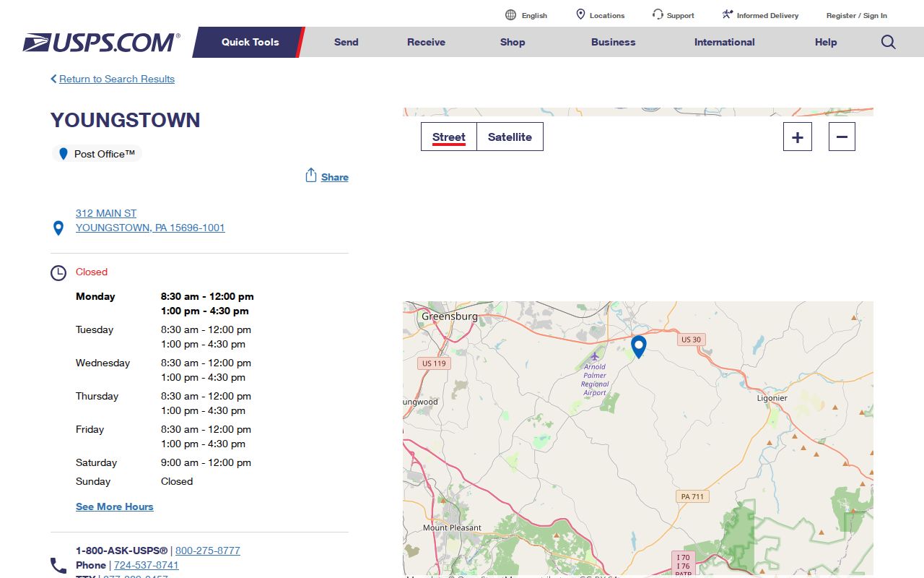Click the Support headset icon
The height and width of the screenshot is (578, 924).
658,14
